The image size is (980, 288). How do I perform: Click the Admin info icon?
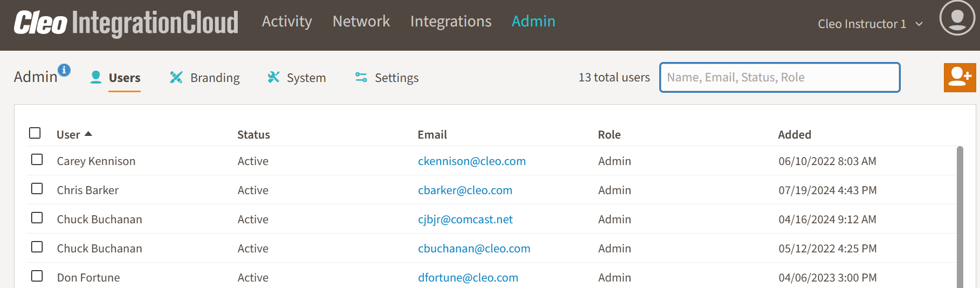click(64, 70)
